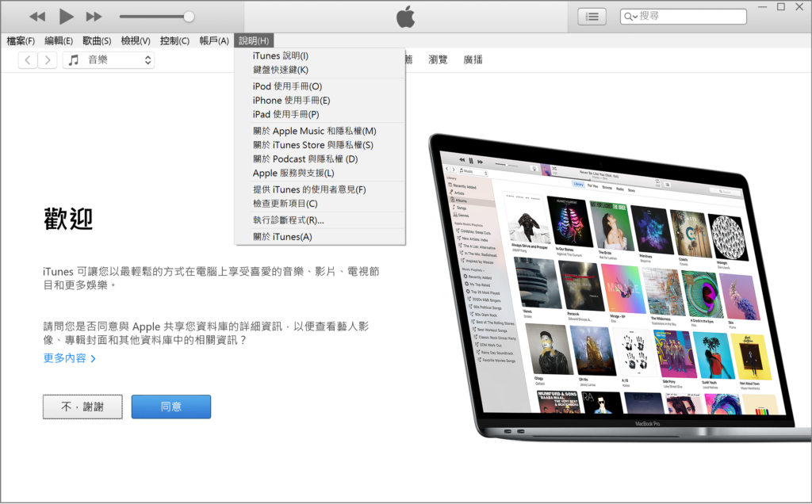This screenshot has height=504, width=812.
Task: Minimize the iTunes window
Action: point(762,7)
